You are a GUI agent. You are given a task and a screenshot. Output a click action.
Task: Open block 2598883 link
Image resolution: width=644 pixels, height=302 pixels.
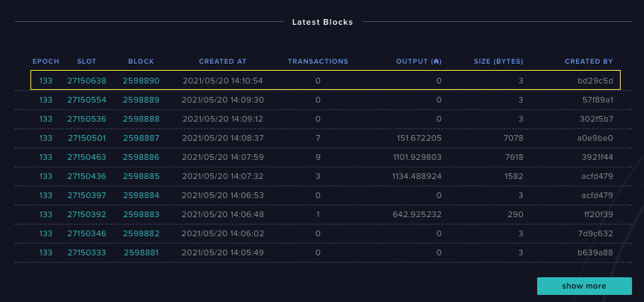click(x=141, y=214)
